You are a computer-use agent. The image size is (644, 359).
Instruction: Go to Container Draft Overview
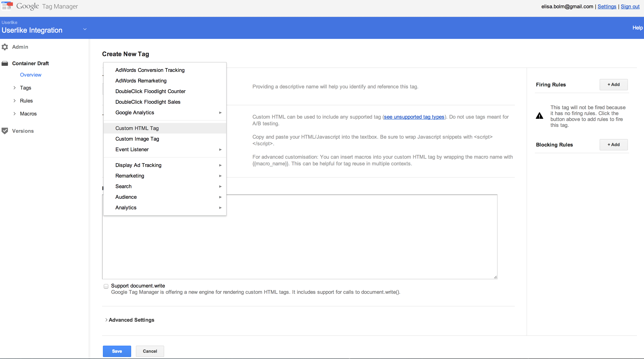click(31, 75)
